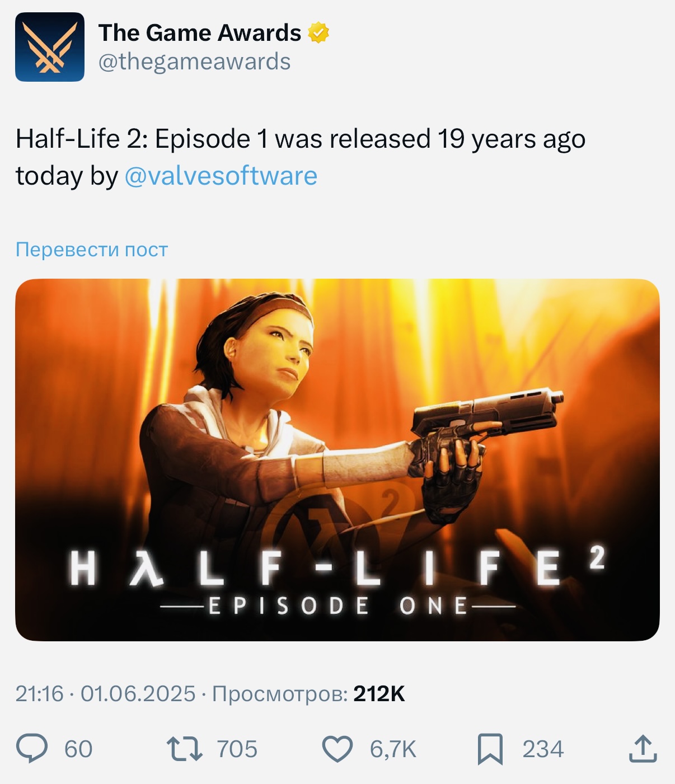Viewport: 675px width, 784px height.
Task: Click the @thegameawards handle
Action: coord(194,62)
